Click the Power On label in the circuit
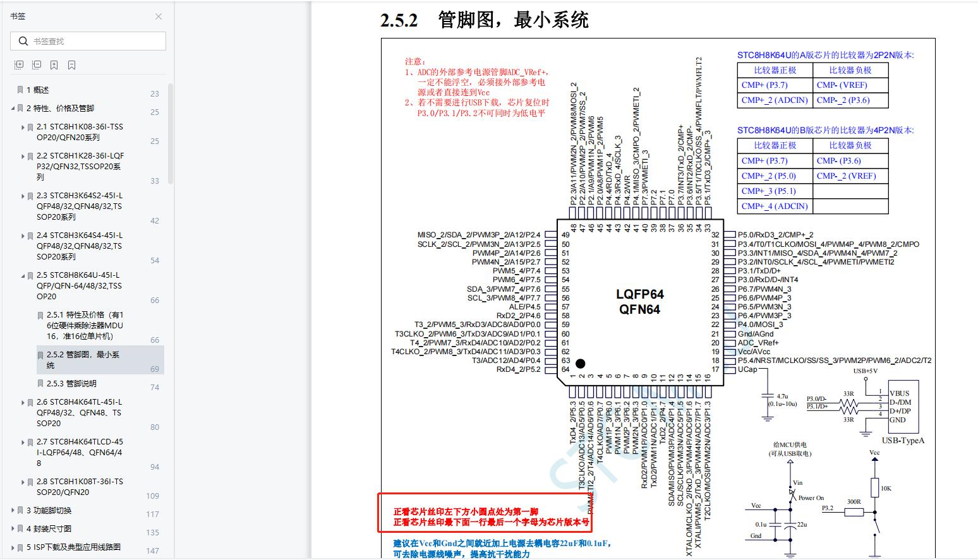This screenshot has width=978, height=560. [x=811, y=497]
